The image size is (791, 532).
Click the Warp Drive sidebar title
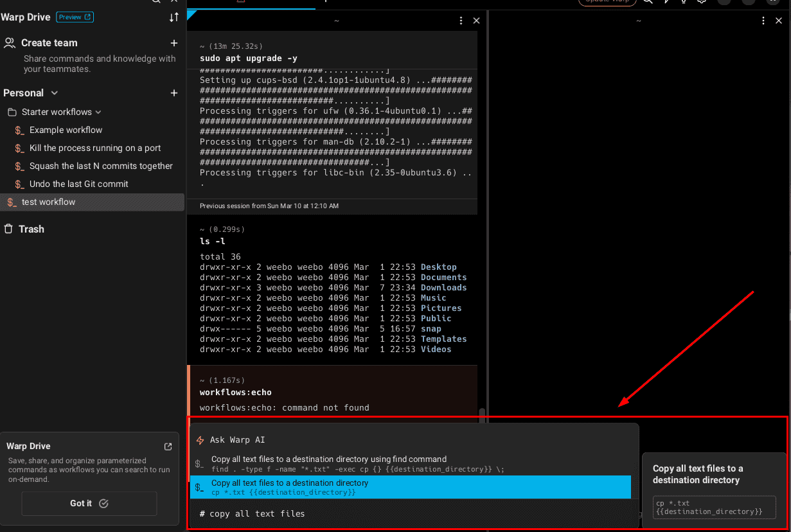pyautogui.click(x=26, y=17)
